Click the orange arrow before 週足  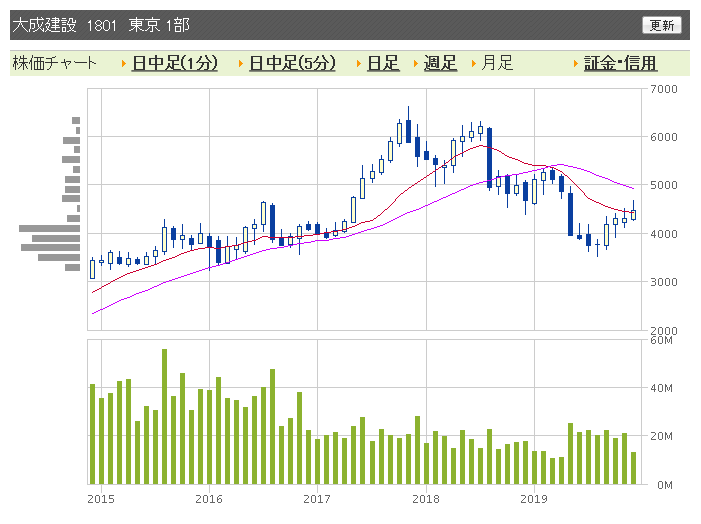[x=416, y=63]
